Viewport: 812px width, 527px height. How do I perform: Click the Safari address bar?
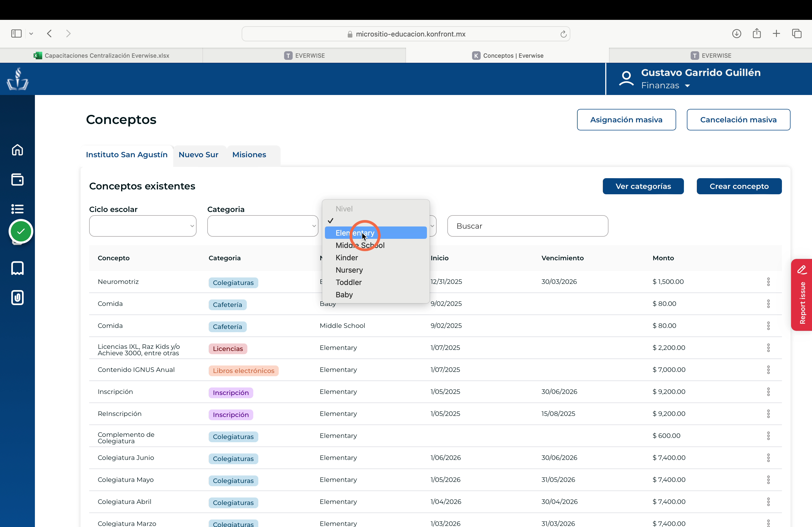[406, 34]
